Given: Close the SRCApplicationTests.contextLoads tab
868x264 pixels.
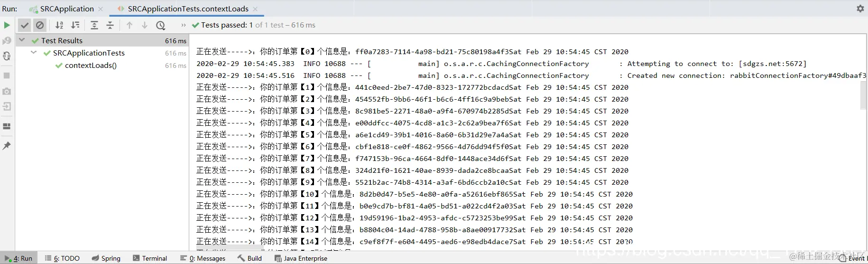Looking at the screenshot, I should [255, 9].
